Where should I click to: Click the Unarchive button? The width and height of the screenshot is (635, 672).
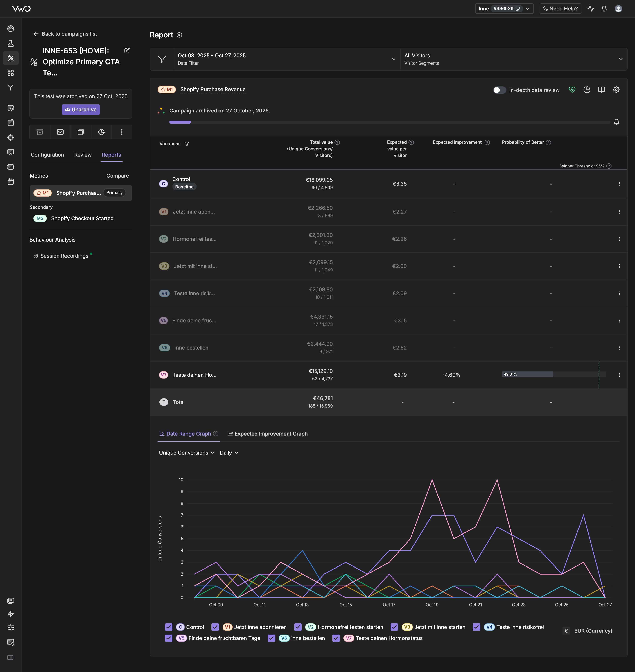tap(80, 109)
